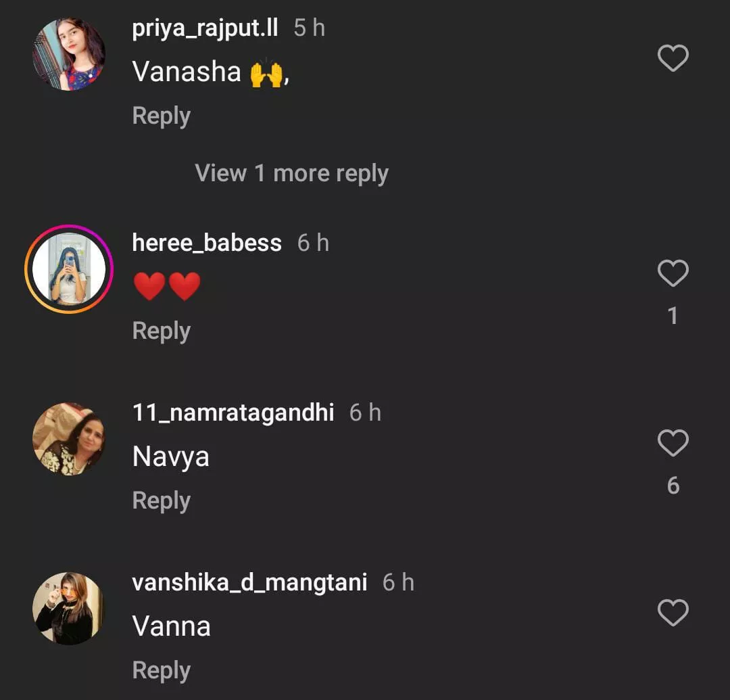Open 11_namratagandhi username link
Image resolution: width=730 pixels, height=700 pixels.
pos(233,413)
